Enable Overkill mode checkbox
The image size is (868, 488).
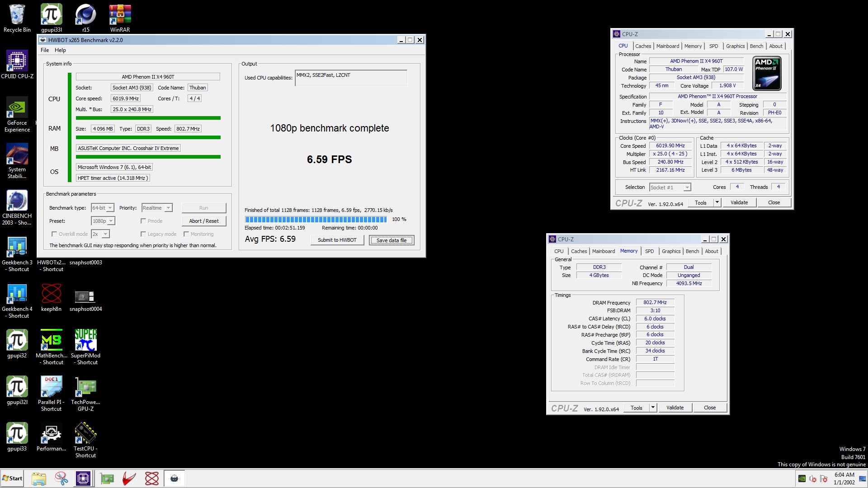tap(54, 234)
